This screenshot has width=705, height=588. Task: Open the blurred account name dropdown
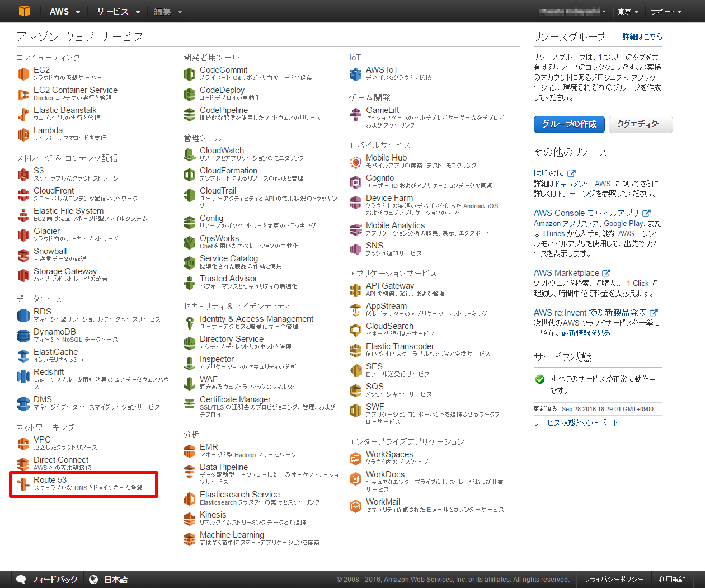tap(572, 11)
